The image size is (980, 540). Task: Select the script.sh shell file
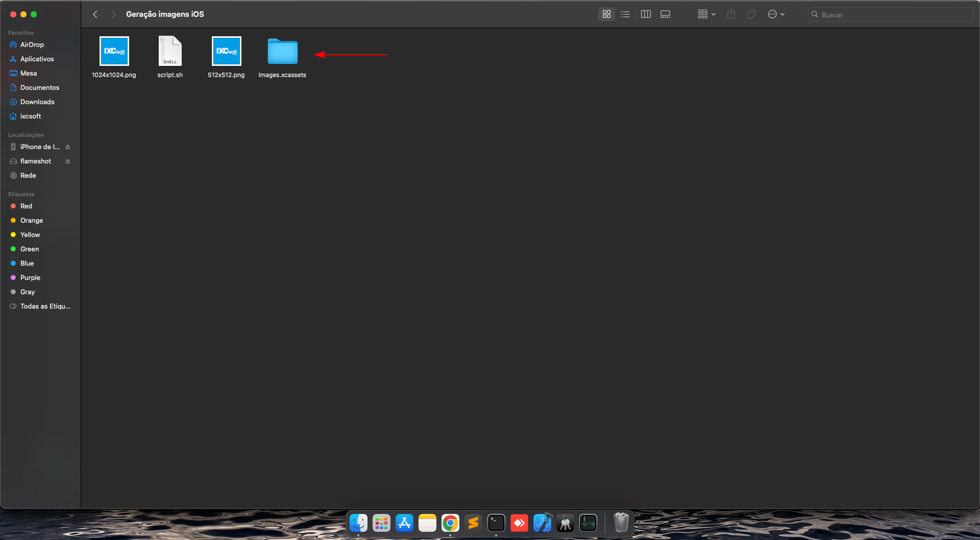click(x=170, y=57)
